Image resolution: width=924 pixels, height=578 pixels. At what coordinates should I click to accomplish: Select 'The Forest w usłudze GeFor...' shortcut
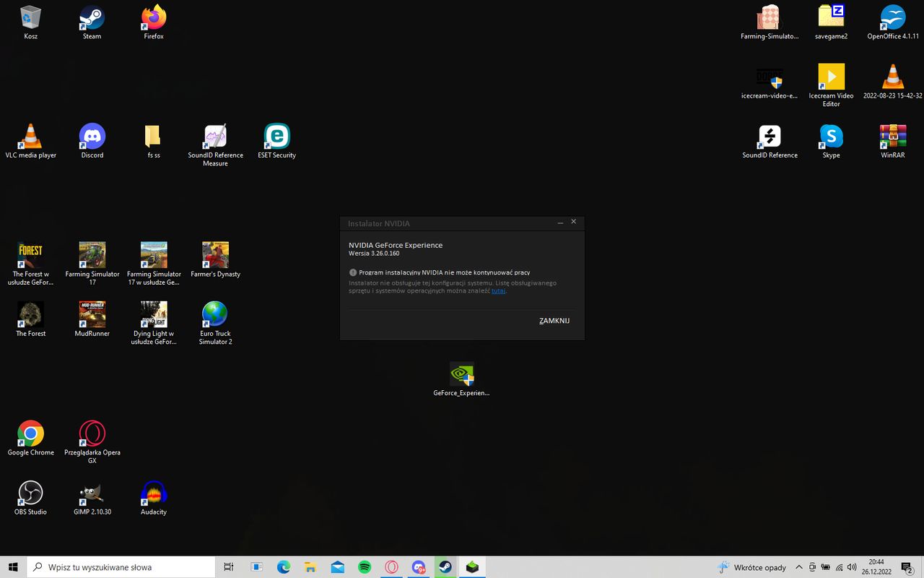tap(31, 264)
